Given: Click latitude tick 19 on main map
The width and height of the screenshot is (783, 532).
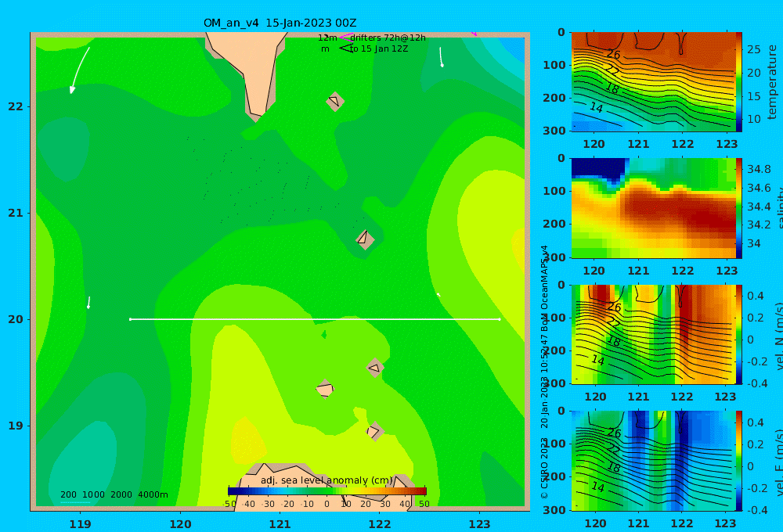Looking at the screenshot, I should [16, 426].
